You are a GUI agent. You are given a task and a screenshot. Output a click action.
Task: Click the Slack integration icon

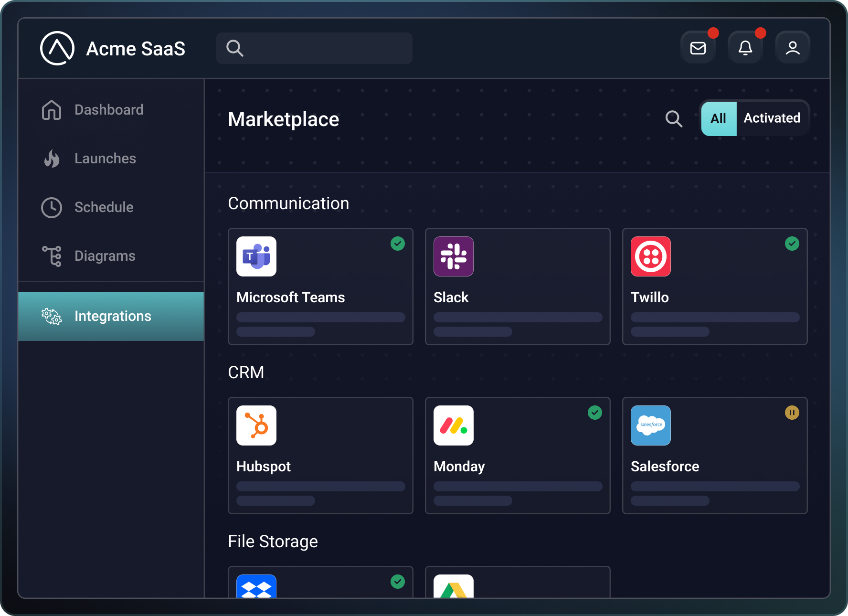coord(453,256)
